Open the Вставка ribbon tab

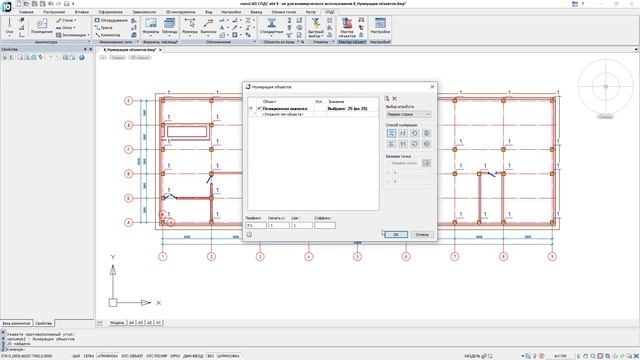coord(82,12)
